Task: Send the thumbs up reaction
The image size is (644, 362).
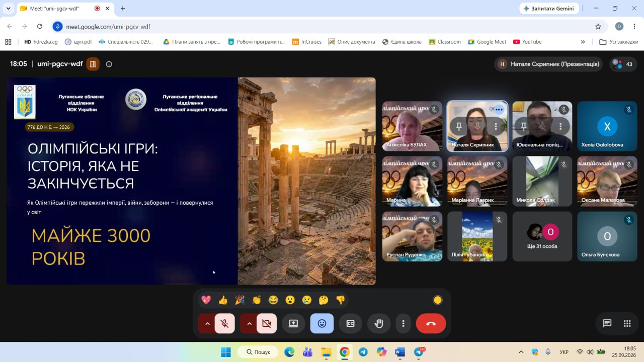Action: (223, 300)
